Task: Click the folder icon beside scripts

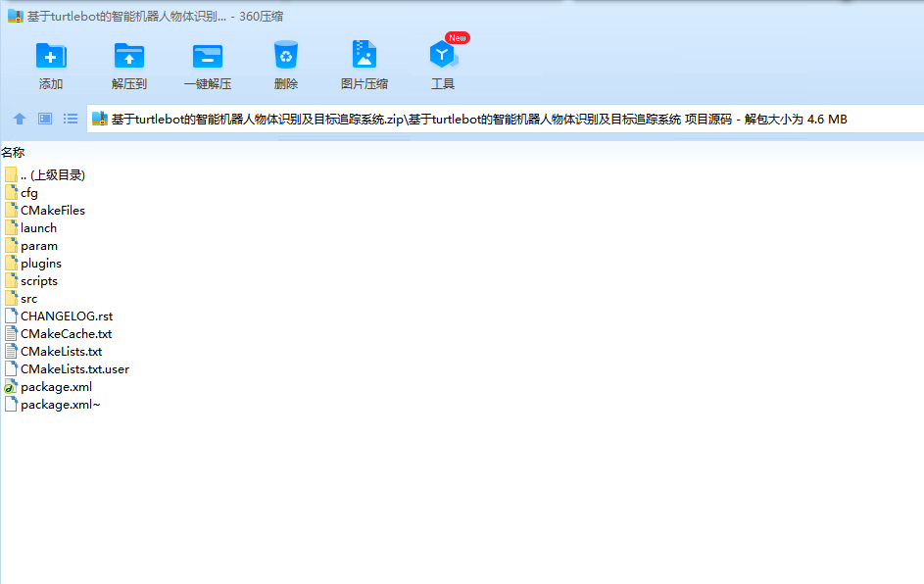Action: (x=11, y=280)
